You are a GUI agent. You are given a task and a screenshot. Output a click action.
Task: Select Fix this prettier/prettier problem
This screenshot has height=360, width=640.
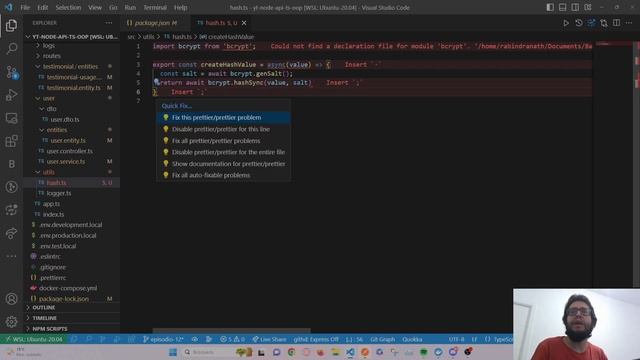click(x=224, y=118)
